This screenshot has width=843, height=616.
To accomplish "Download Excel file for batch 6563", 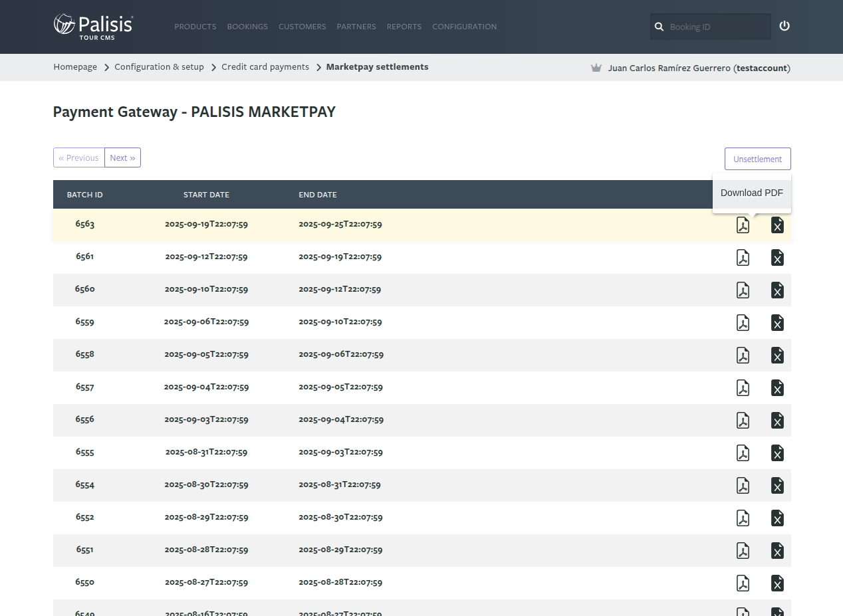I will click(777, 225).
